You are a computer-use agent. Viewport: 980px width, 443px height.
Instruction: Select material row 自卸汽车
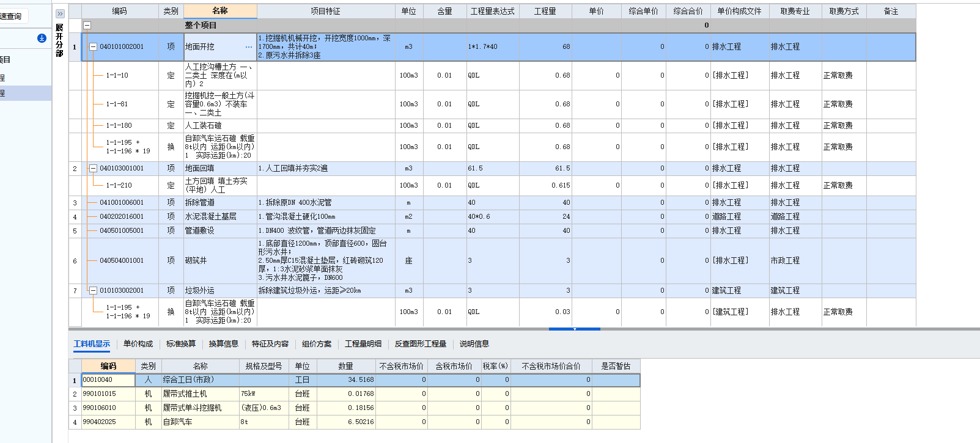point(355,422)
